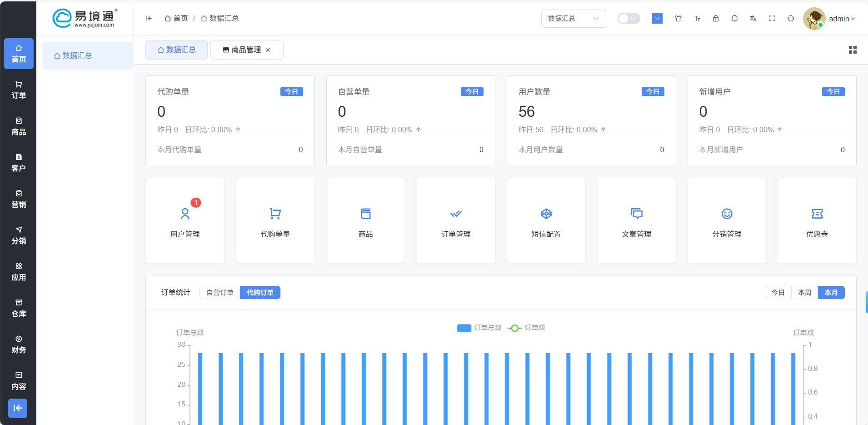Open the admin user dropdown
Image resolution: width=868 pixels, height=425 pixels.
pos(842,19)
